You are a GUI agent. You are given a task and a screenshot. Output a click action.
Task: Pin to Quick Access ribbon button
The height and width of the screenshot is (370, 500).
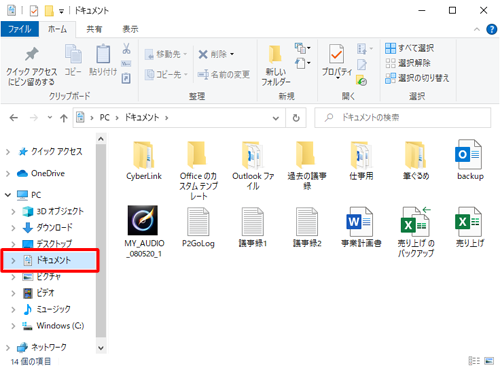[x=31, y=66]
